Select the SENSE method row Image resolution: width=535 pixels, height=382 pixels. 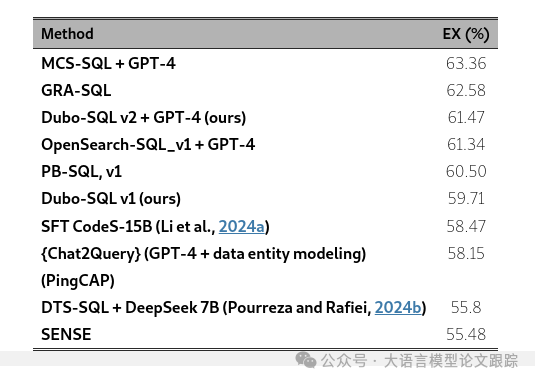pyautogui.click(x=66, y=334)
